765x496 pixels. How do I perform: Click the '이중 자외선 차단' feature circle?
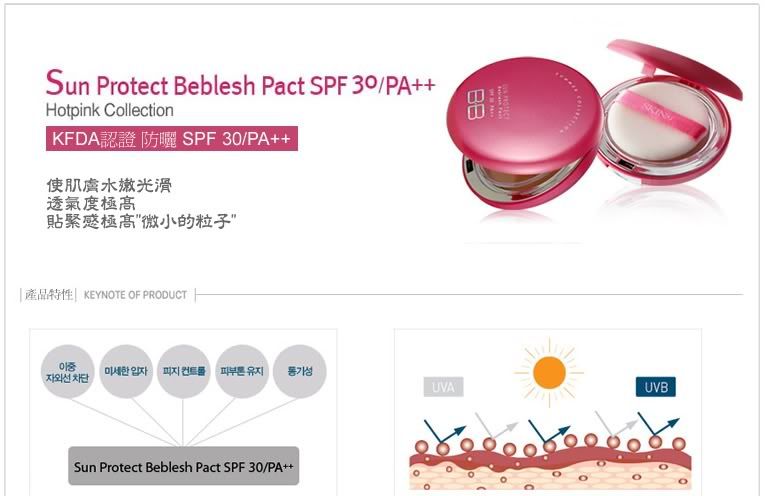coord(68,371)
